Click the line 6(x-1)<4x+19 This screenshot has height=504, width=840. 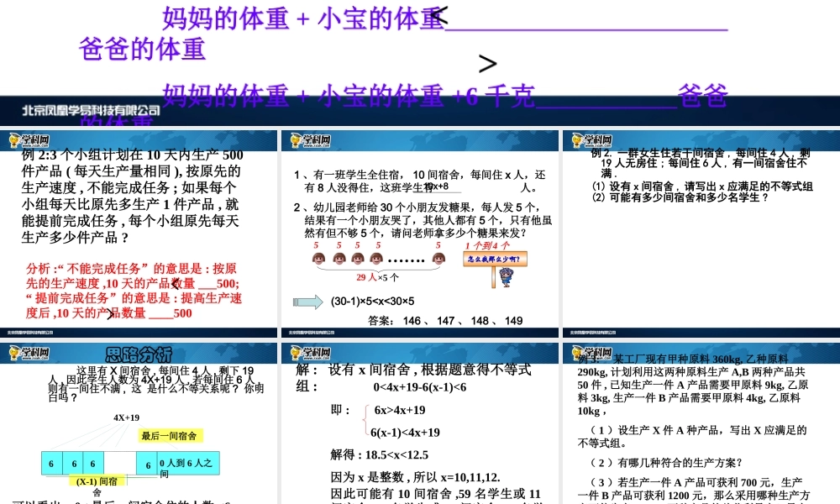coord(405,433)
